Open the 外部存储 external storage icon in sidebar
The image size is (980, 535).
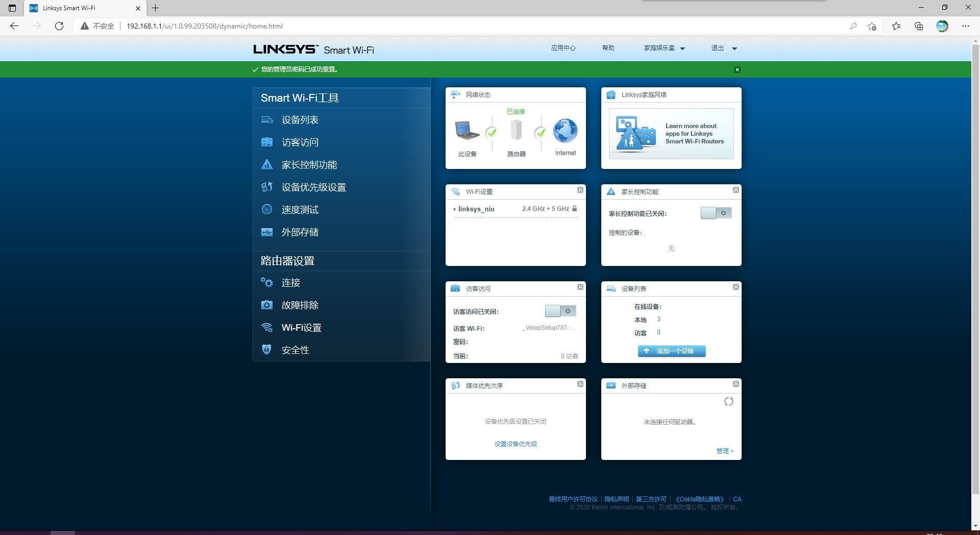coord(267,232)
